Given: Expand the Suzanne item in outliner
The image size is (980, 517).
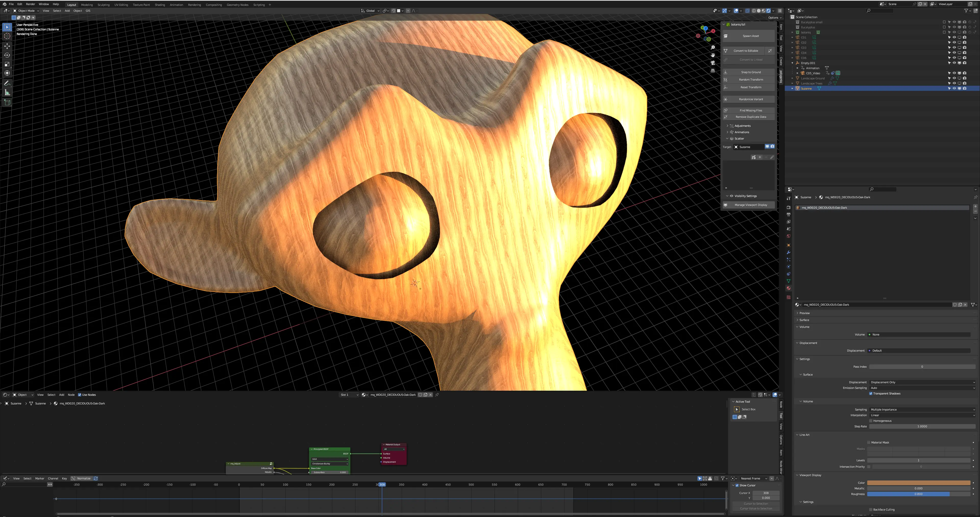Looking at the screenshot, I should tap(792, 89).
